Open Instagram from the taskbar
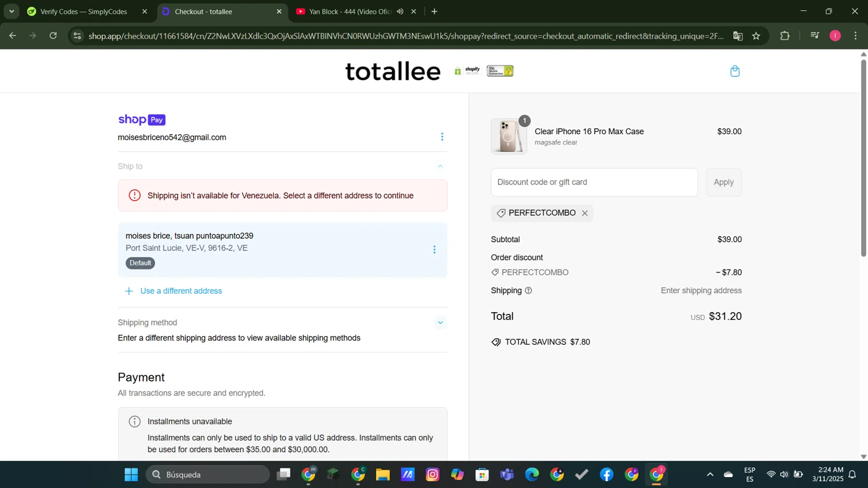 [x=433, y=475]
